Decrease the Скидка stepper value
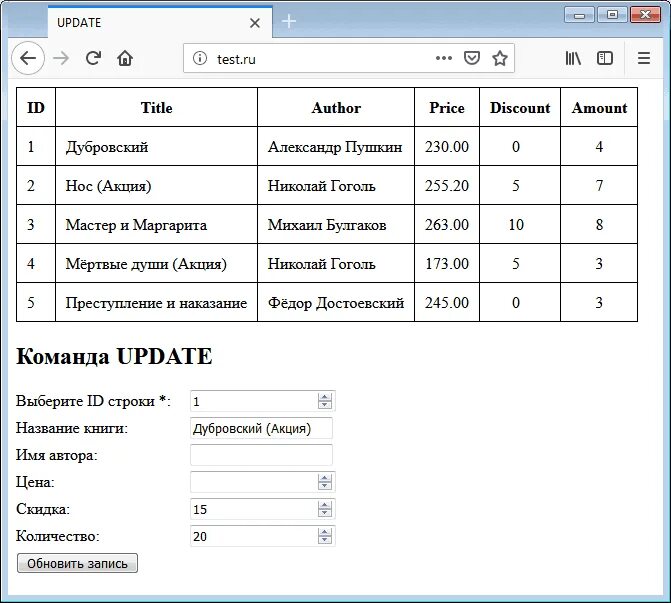Image resolution: width=671 pixels, height=603 pixels. point(325,513)
